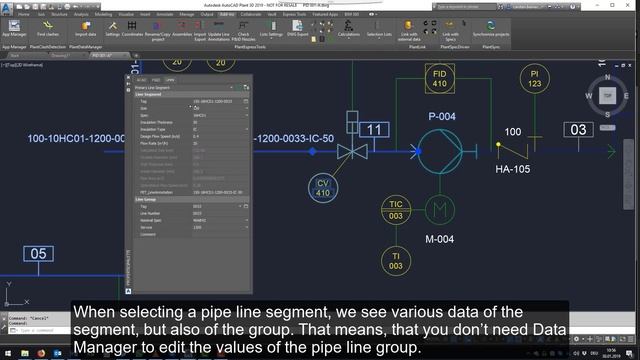This screenshot has width=640, height=360.
Task: Open the Windows Start menu
Action: point(8,353)
